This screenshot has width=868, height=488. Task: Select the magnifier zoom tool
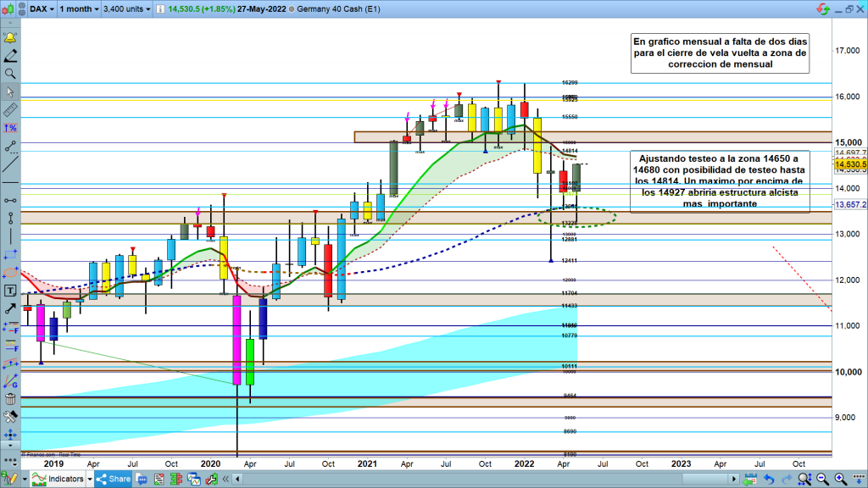point(10,74)
